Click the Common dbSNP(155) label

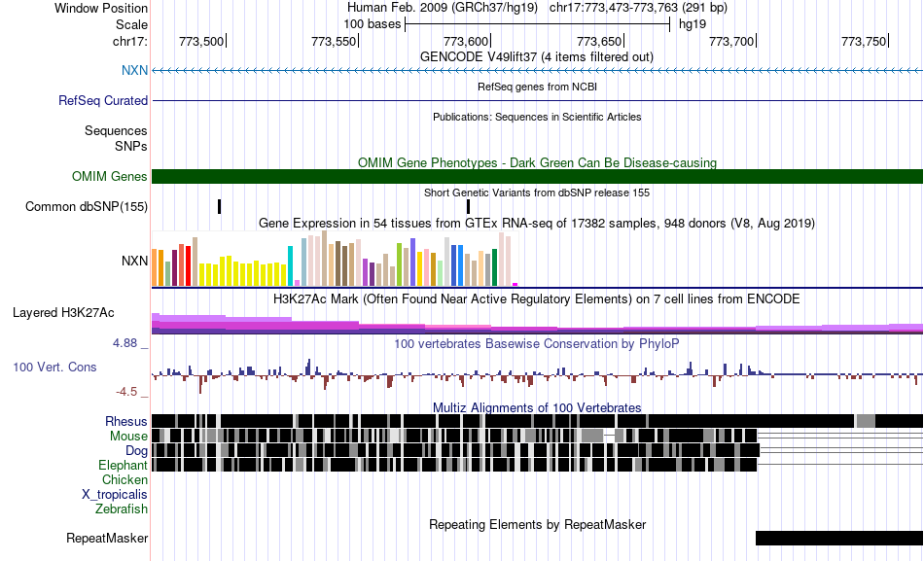click(87, 206)
